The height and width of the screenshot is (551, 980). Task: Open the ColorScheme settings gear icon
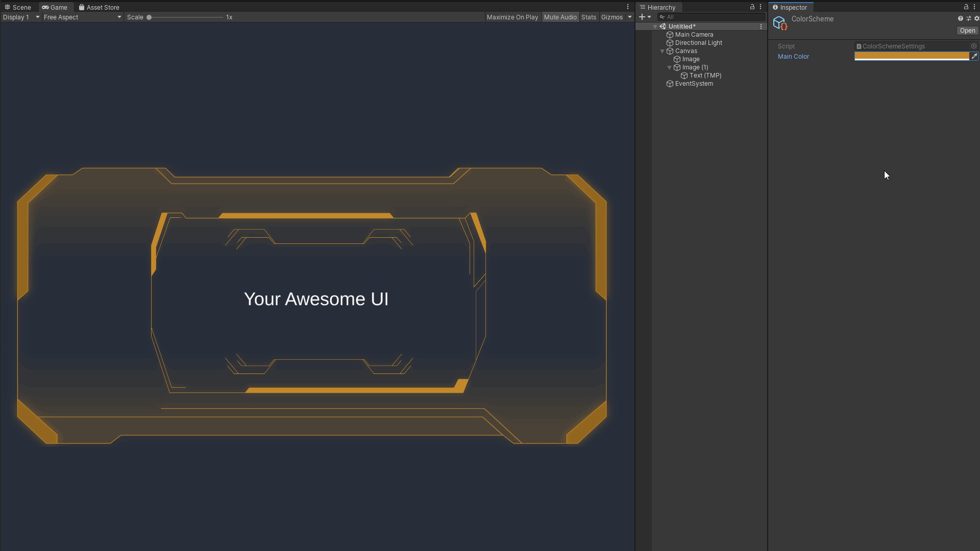pos(976,18)
